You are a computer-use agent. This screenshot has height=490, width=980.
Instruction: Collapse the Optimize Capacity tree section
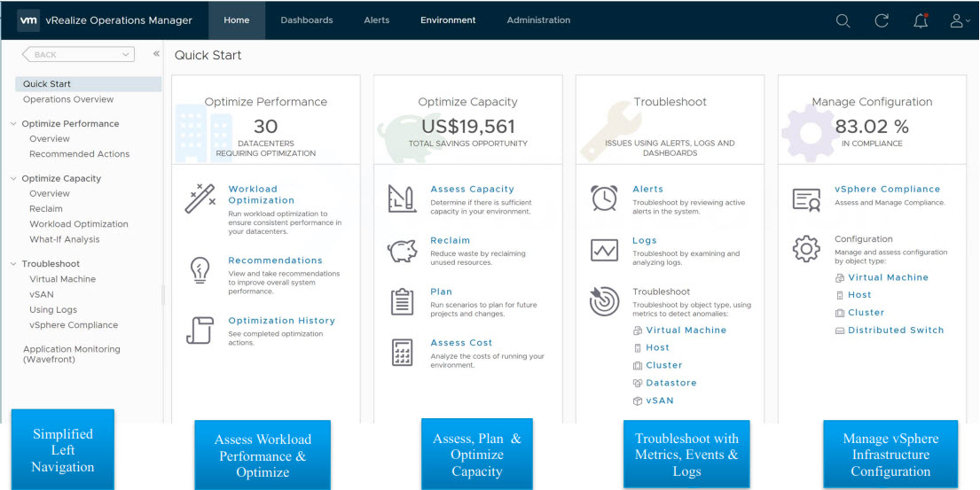14,178
